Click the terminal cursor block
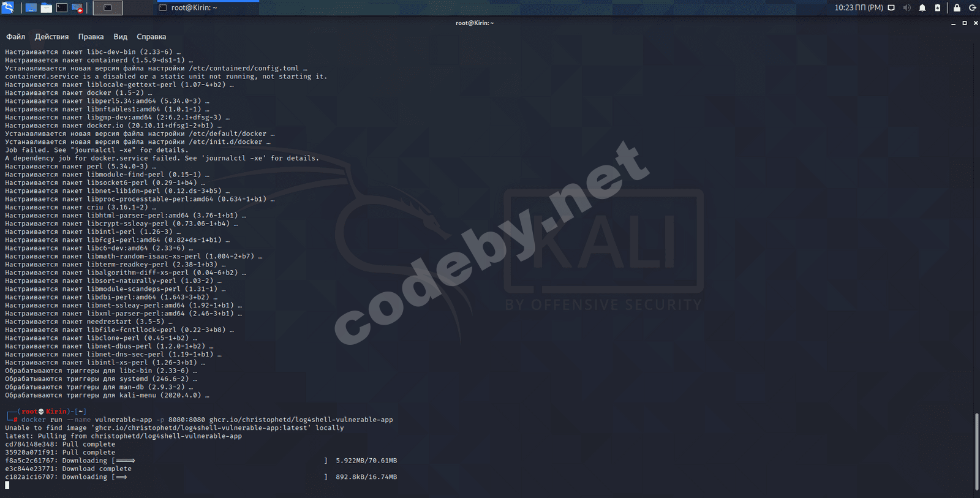980x498 pixels. (7, 485)
